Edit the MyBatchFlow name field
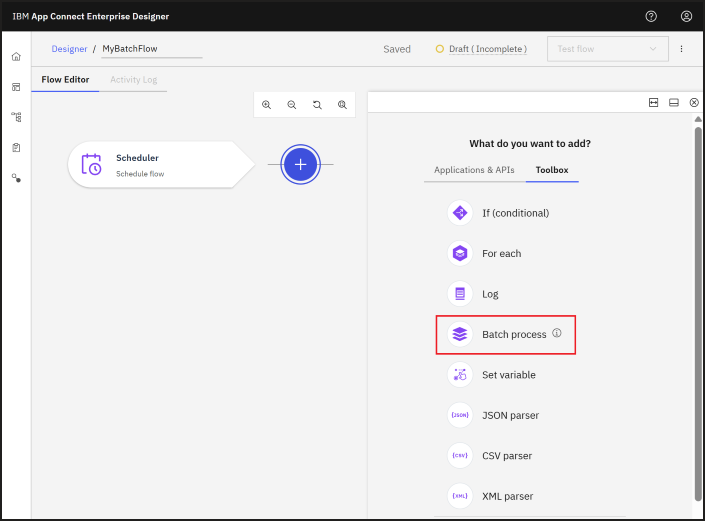705x521 pixels. click(152, 49)
